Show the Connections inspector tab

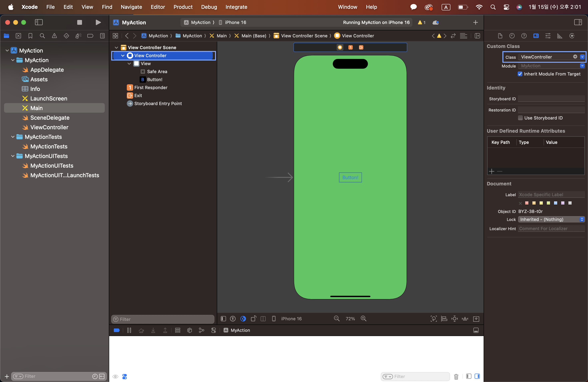572,36
